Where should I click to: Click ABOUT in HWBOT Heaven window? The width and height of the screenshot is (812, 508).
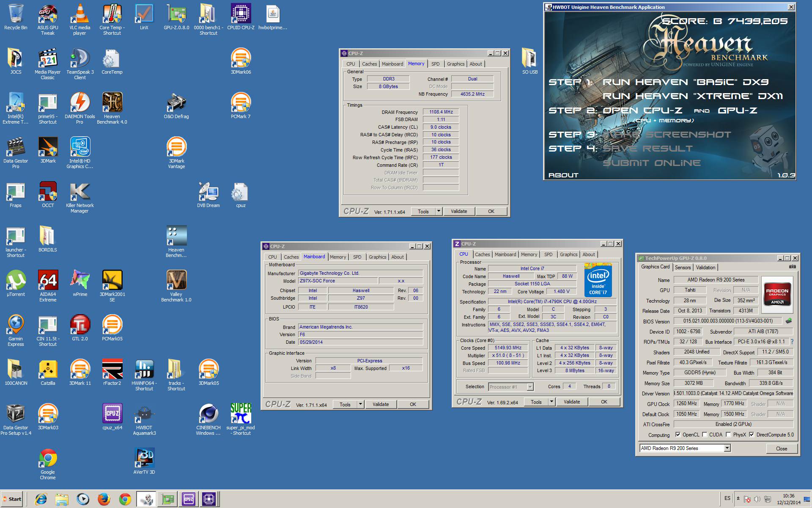(x=563, y=175)
